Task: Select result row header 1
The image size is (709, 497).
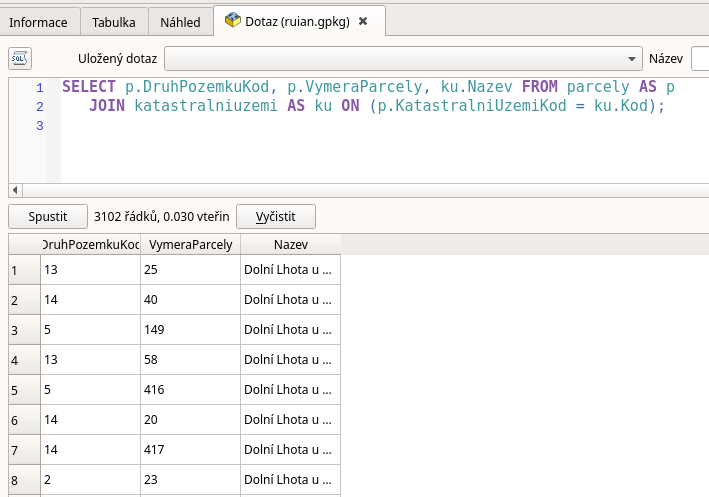Action: 24,270
